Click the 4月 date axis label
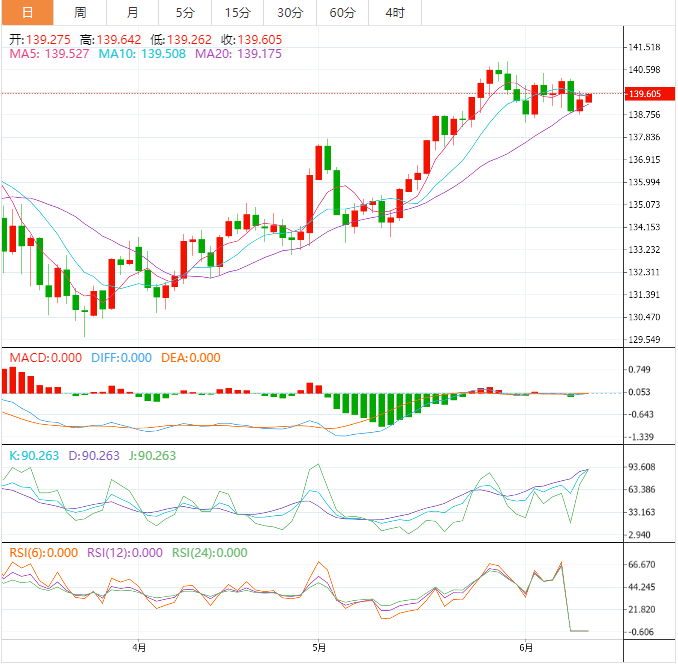678x669 pixels. 139,648
